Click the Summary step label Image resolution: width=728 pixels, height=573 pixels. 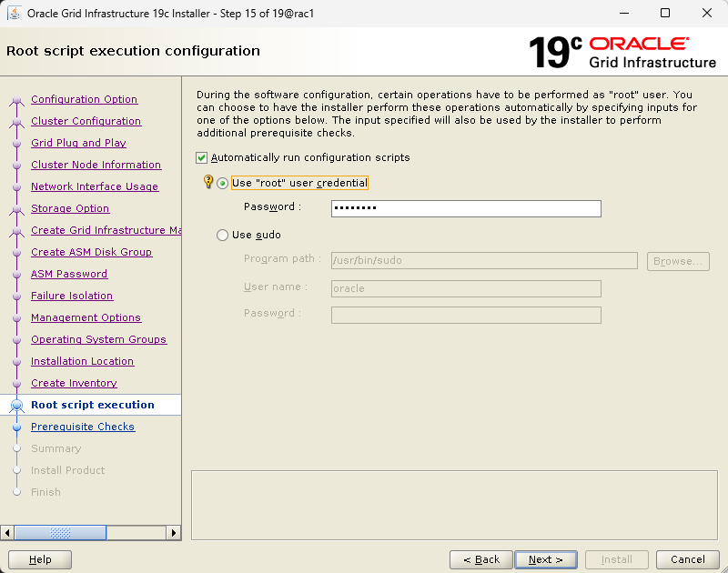[56, 448]
